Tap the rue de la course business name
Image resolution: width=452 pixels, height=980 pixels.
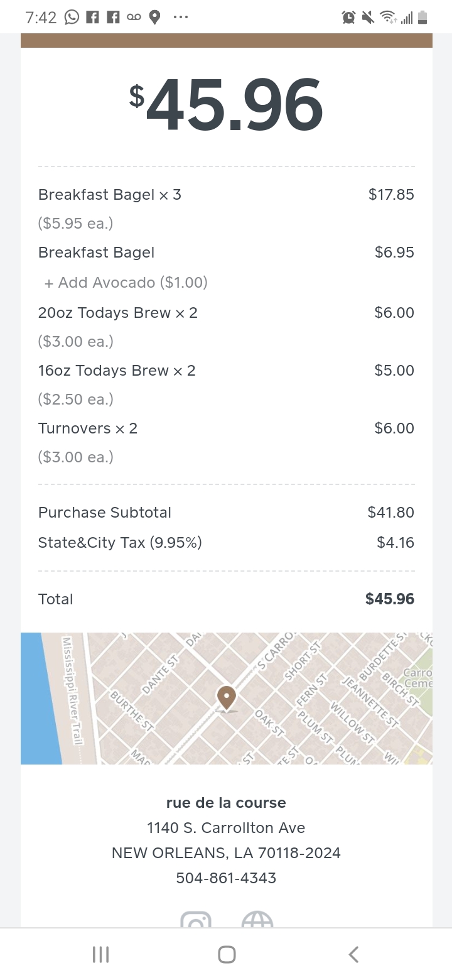(226, 803)
